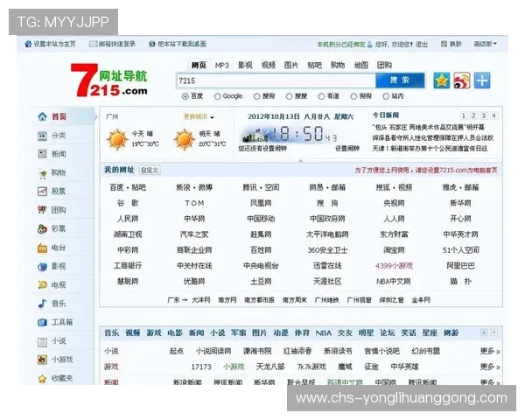The width and height of the screenshot is (525, 420).
Task: Click the 搜索 search button
Action: point(400,80)
